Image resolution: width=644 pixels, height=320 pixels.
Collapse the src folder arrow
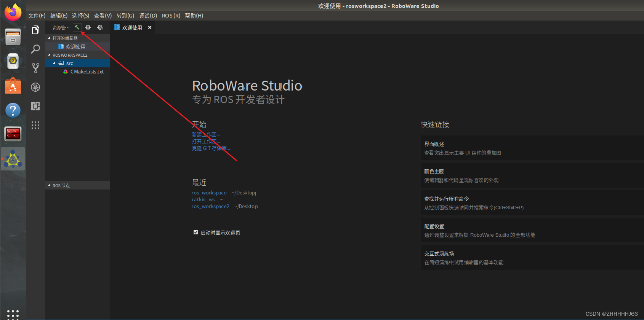(x=54, y=63)
